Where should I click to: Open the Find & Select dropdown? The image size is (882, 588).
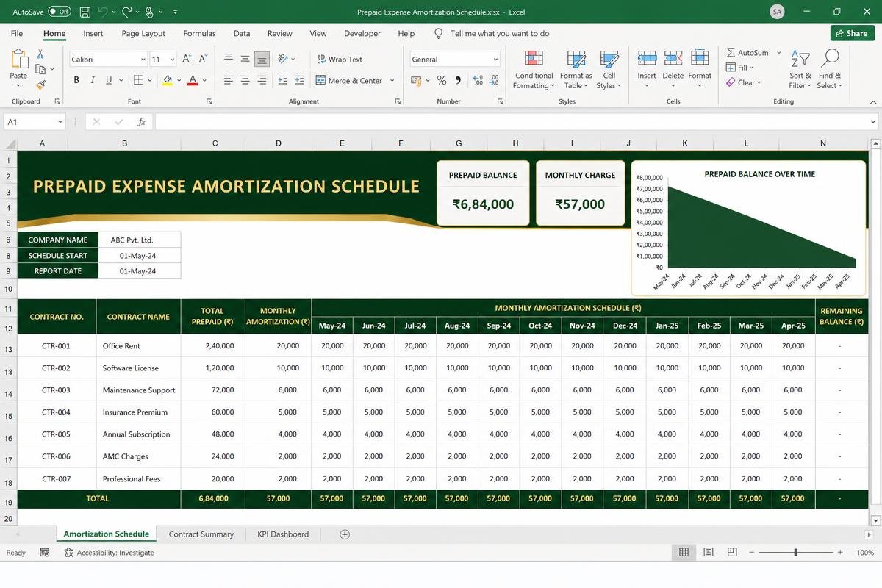tap(830, 70)
